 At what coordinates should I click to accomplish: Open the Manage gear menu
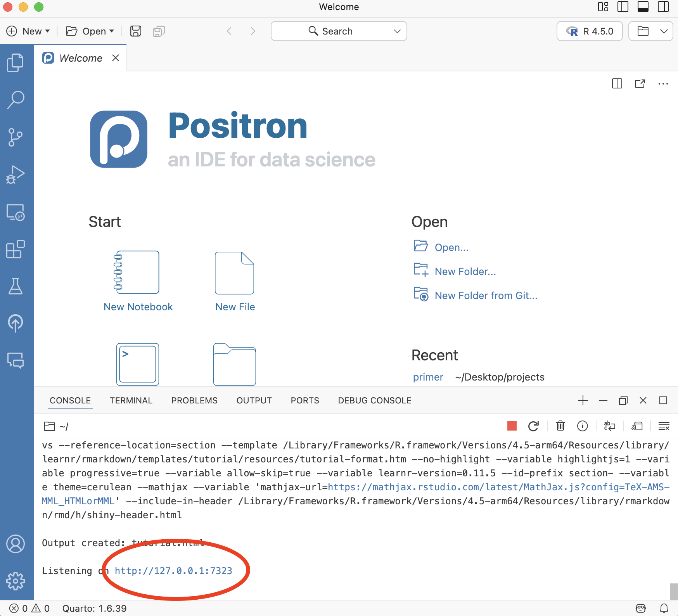(x=16, y=581)
